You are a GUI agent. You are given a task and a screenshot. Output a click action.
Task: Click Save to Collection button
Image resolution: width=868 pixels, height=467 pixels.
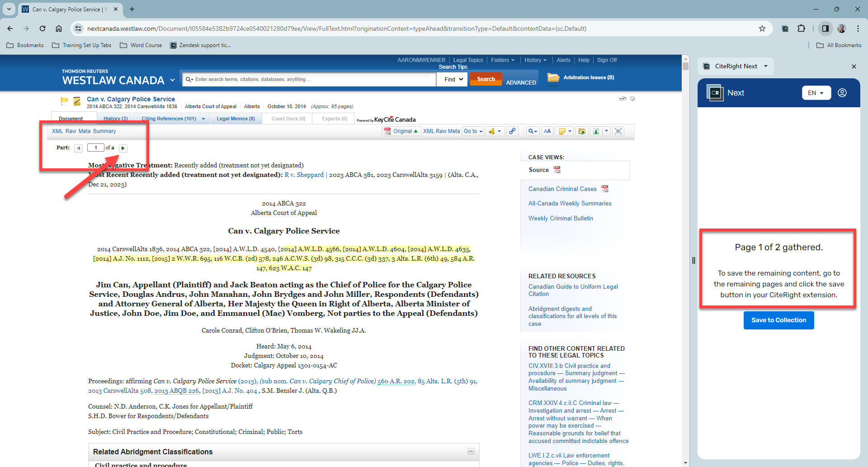[x=778, y=320]
